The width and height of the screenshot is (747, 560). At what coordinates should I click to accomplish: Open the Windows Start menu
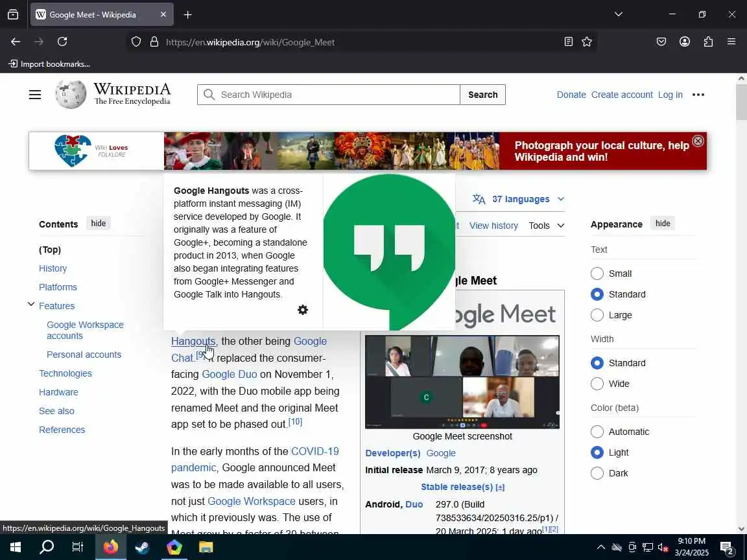coord(16,547)
